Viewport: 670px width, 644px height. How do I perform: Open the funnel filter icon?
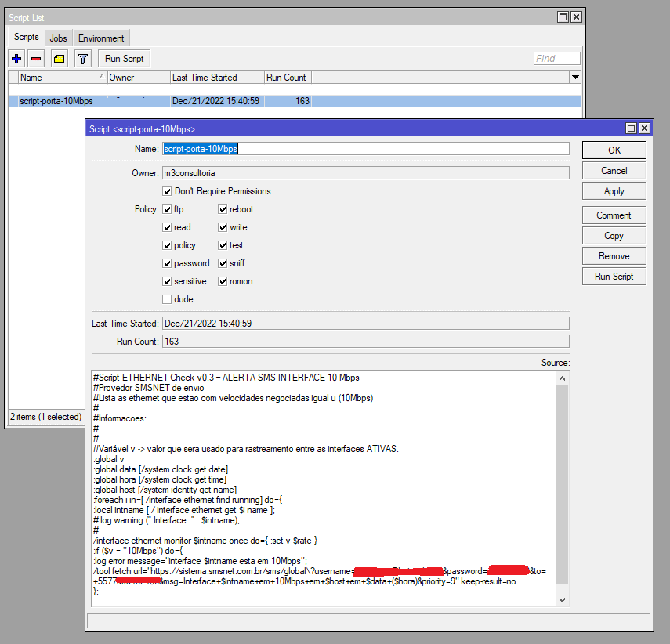tap(82, 59)
